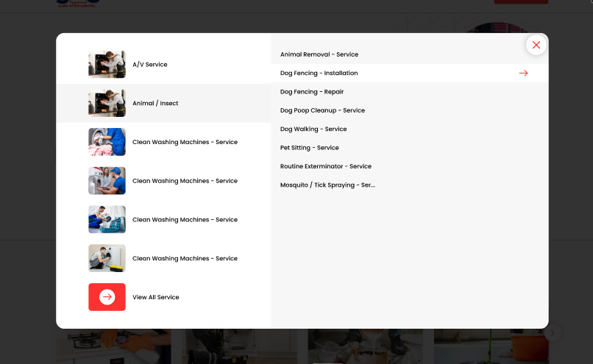The width and height of the screenshot is (593, 364).
Task: Click the red View All Service arrow icon
Action: click(x=107, y=297)
